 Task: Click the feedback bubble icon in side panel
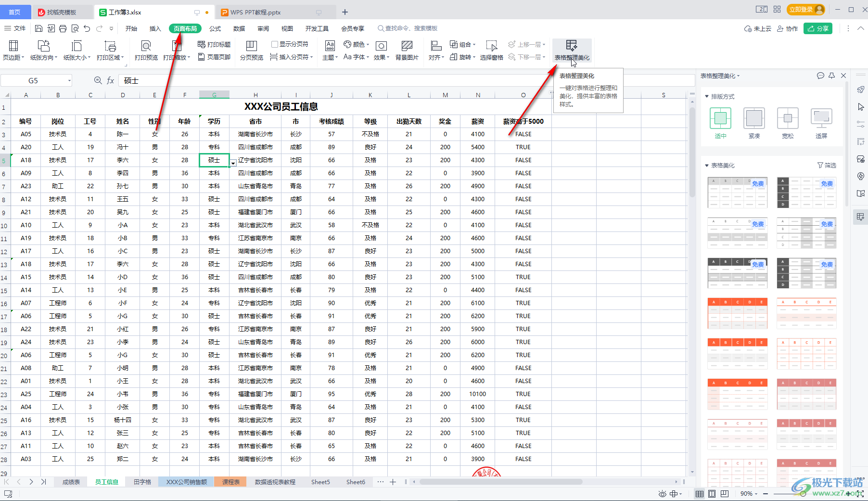[820, 76]
